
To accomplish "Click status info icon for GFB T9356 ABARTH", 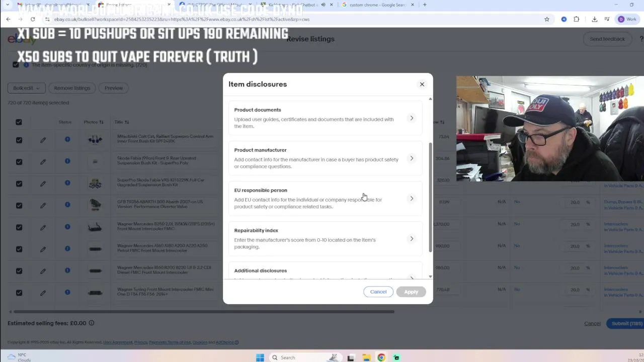I will click(x=67, y=205).
